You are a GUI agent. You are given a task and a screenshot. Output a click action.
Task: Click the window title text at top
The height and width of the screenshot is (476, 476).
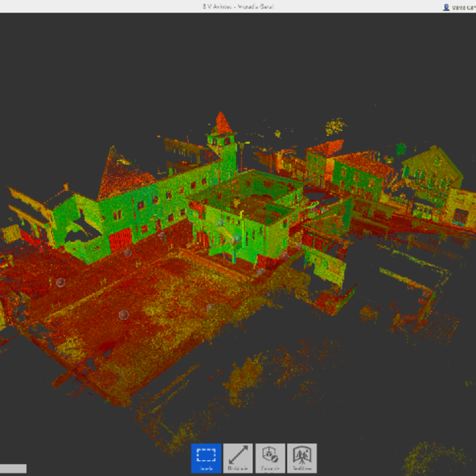click(238, 6)
